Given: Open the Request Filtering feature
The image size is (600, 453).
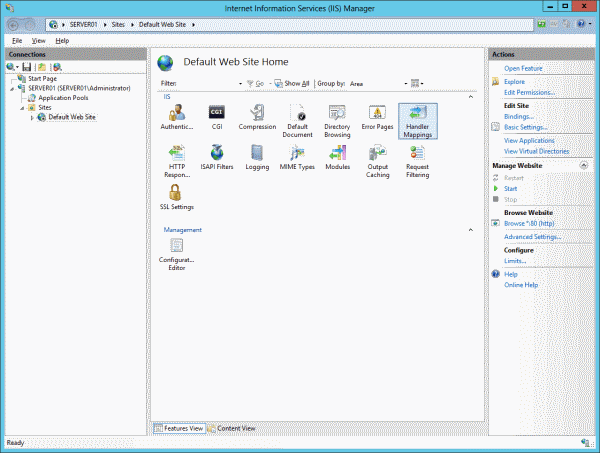Looking at the screenshot, I should [417, 161].
